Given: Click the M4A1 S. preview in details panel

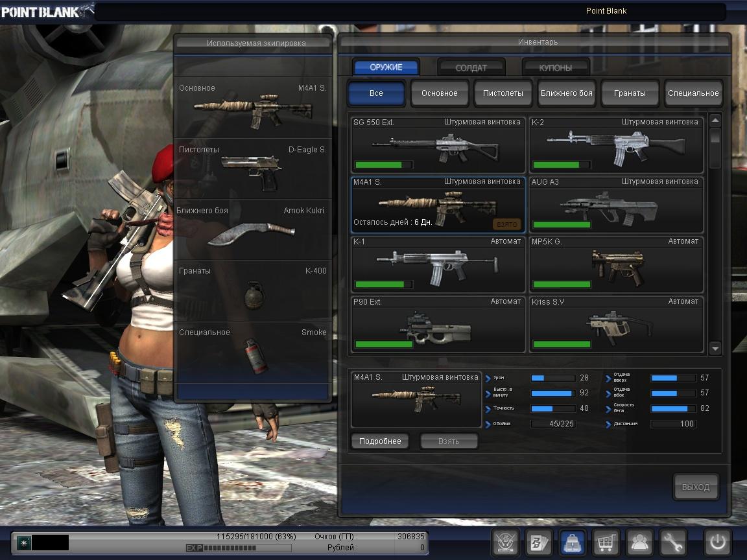Looking at the screenshot, I should click(416, 399).
